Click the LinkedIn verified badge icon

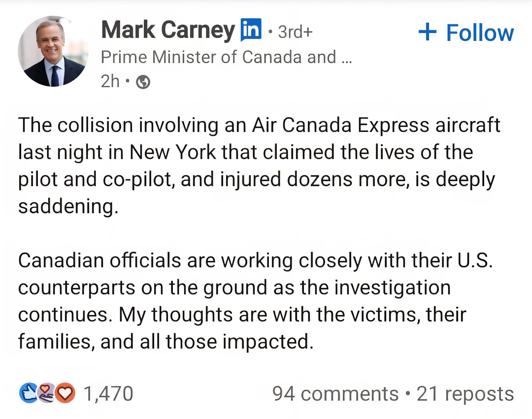[x=251, y=30]
